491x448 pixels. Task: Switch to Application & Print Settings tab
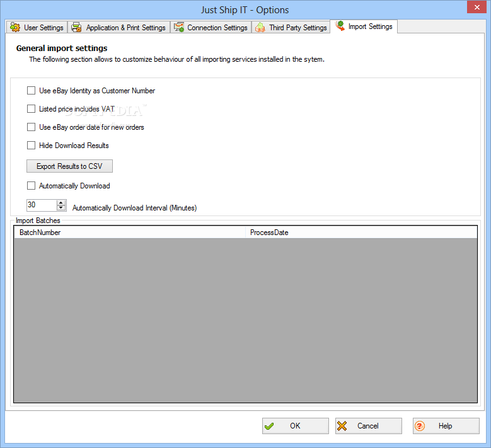pos(119,28)
